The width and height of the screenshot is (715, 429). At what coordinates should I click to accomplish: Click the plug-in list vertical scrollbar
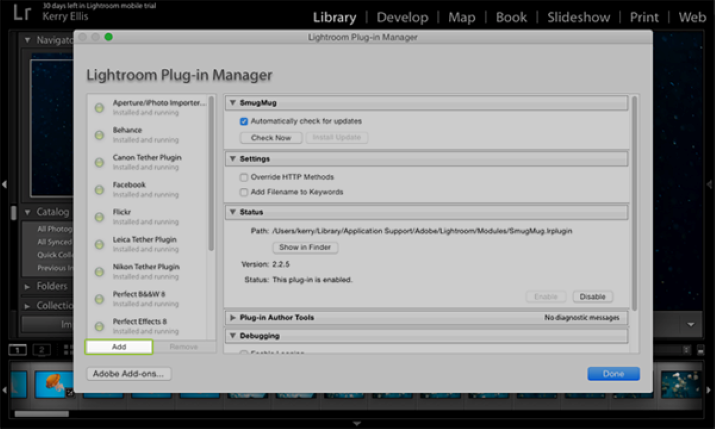coord(211,173)
